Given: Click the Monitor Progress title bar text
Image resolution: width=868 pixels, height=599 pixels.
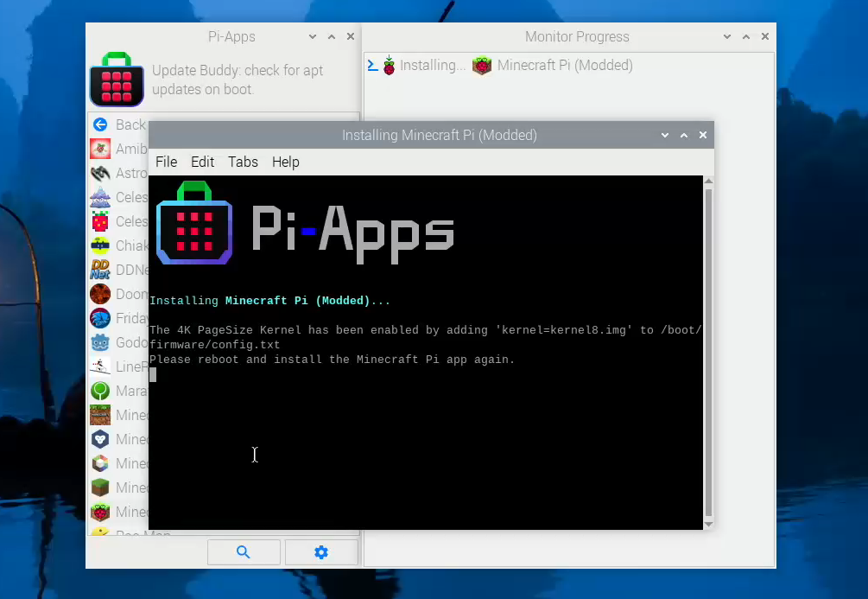Looking at the screenshot, I should pyautogui.click(x=577, y=36).
